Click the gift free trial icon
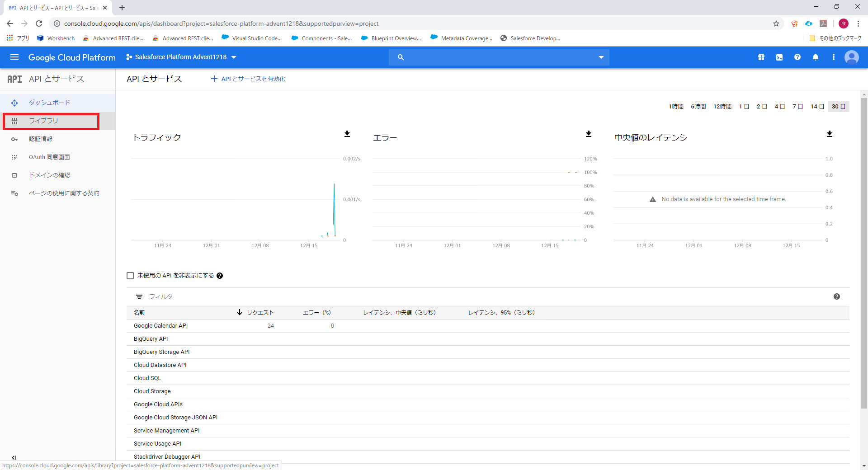 coord(761,57)
